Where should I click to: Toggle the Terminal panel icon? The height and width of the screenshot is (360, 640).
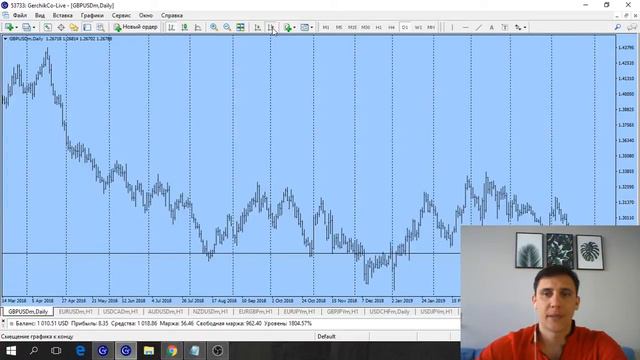tap(87, 27)
